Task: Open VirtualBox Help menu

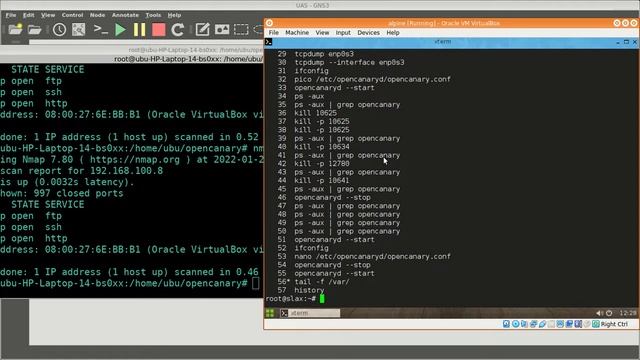Action: click(393, 33)
